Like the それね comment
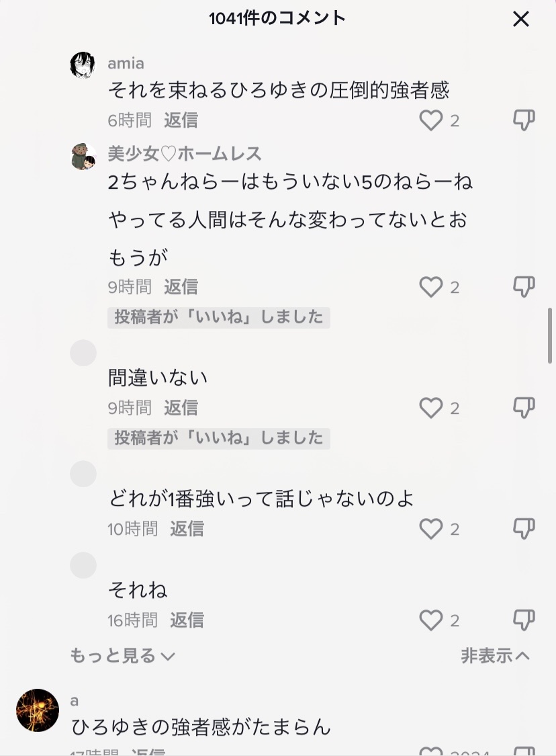This screenshot has width=556, height=756. (x=430, y=620)
